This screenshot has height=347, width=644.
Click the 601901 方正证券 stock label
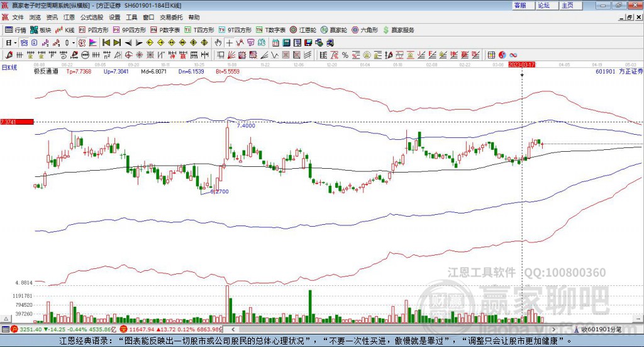[x=619, y=71]
